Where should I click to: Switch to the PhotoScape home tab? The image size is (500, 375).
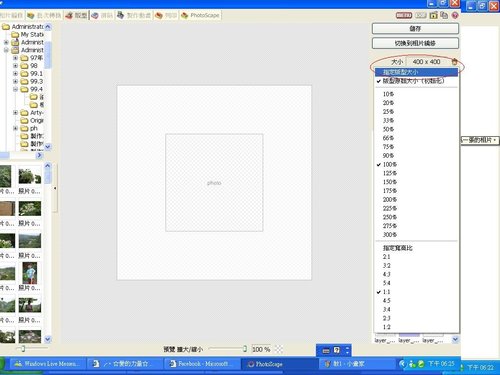[x=200, y=15]
